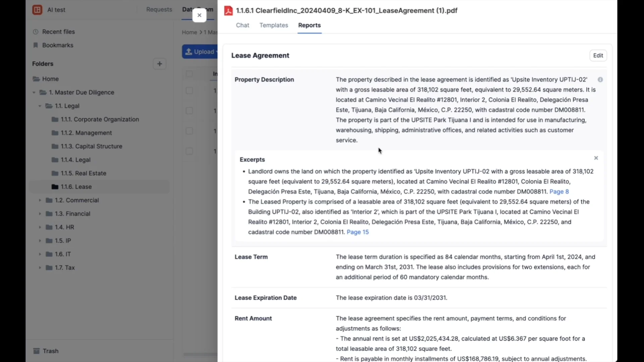Open the Page 15 excerpt link
The image size is (644, 362).
point(357,232)
